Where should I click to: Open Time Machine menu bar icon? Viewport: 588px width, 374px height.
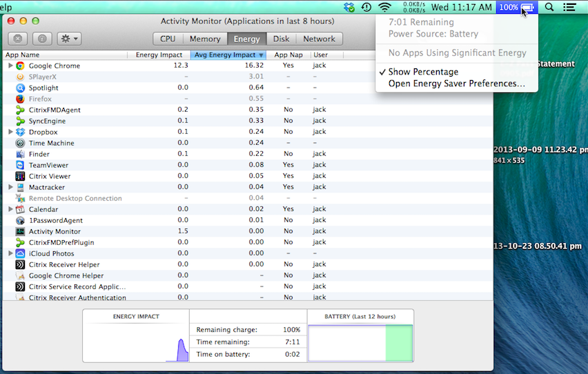366,7
